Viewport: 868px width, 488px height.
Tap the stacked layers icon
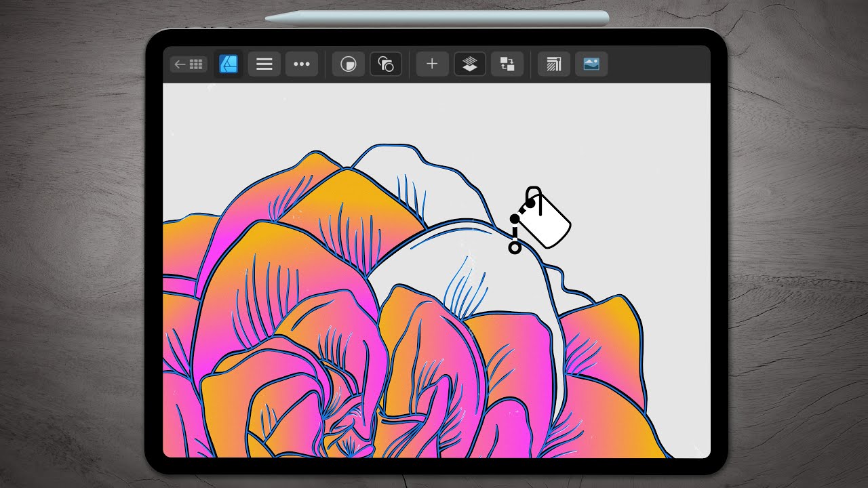click(x=469, y=64)
